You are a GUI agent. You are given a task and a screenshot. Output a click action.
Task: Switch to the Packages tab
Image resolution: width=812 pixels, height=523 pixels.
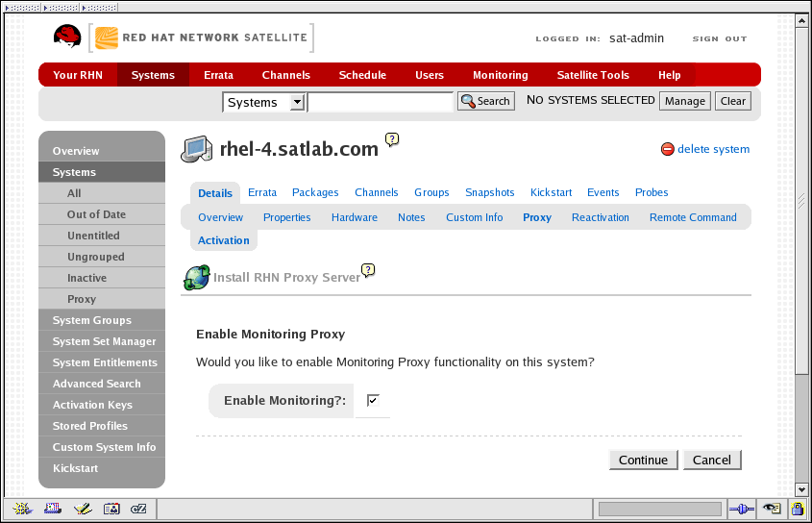coord(315,192)
